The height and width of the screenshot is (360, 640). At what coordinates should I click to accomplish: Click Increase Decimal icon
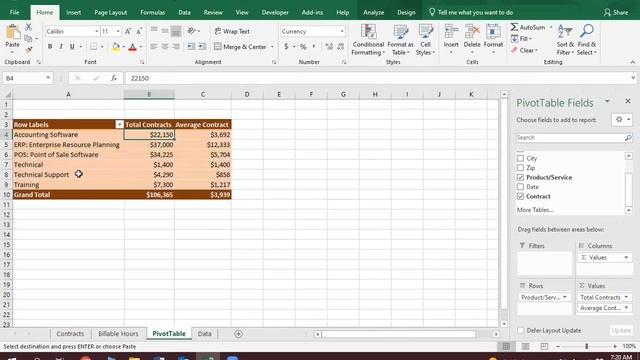tap(329, 47)
